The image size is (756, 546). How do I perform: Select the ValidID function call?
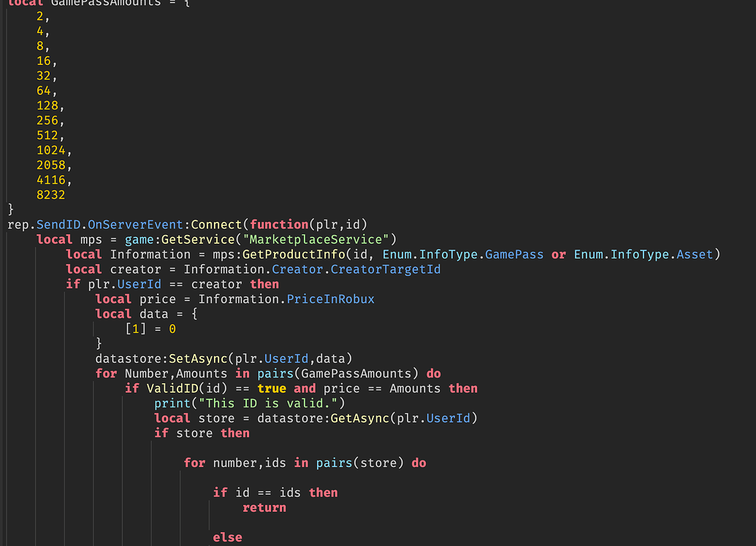click(166, 388)
